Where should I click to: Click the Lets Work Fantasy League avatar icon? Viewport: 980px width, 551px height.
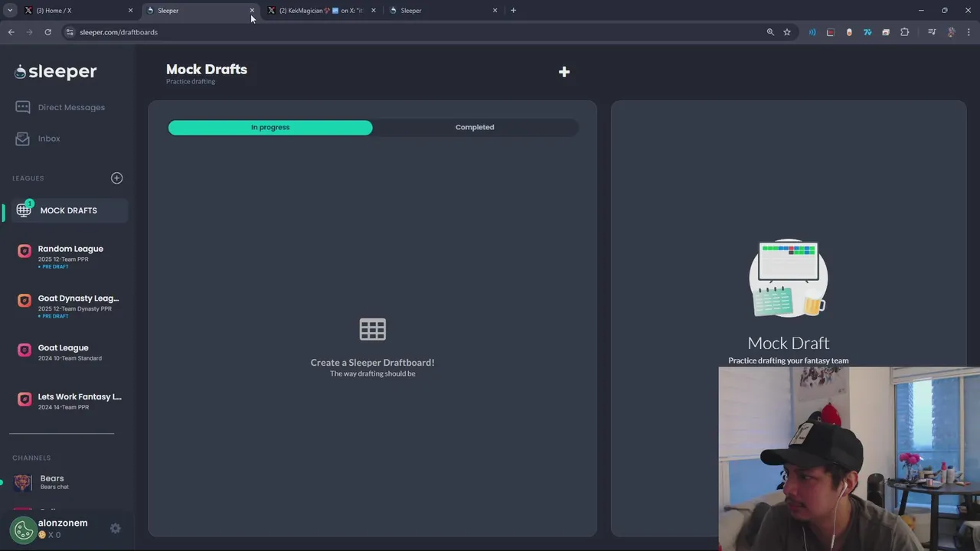tap(24, 399)
